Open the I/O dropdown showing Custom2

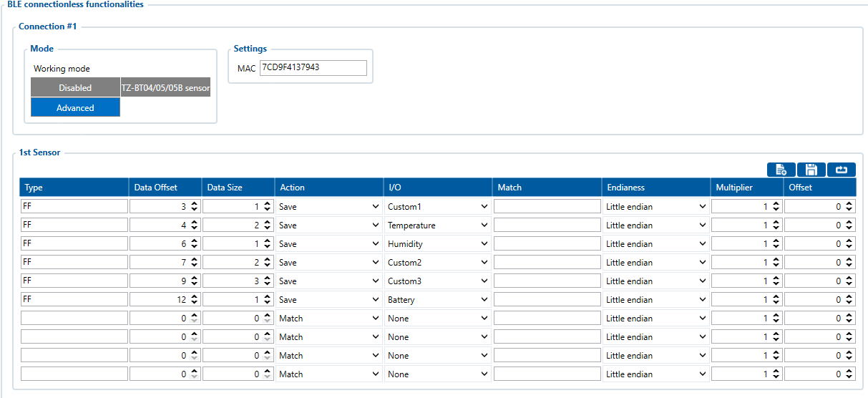pyautogui.click(x=437, y=263)
